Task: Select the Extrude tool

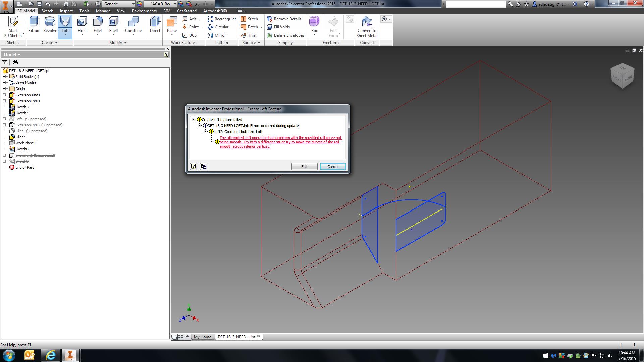Action: tap(35, 24)
